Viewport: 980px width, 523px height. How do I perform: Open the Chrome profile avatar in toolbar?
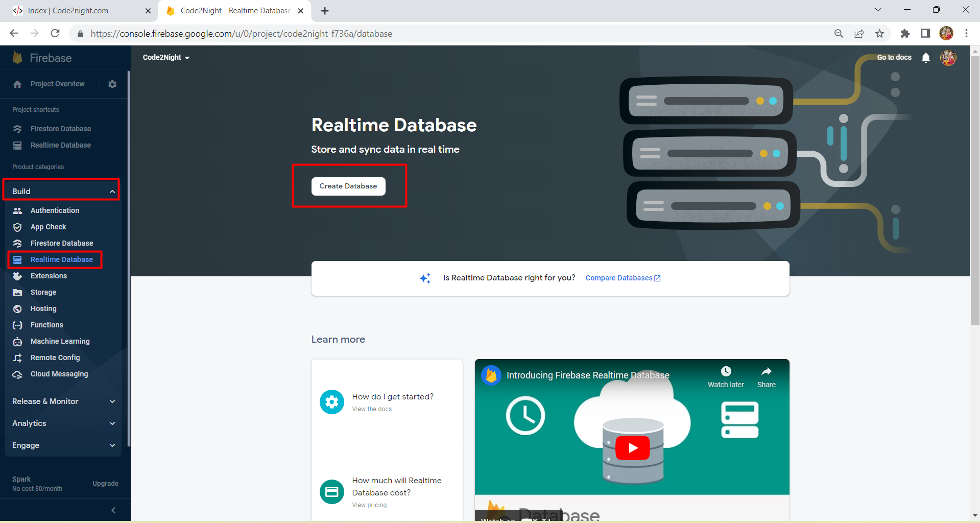(946, 33)
